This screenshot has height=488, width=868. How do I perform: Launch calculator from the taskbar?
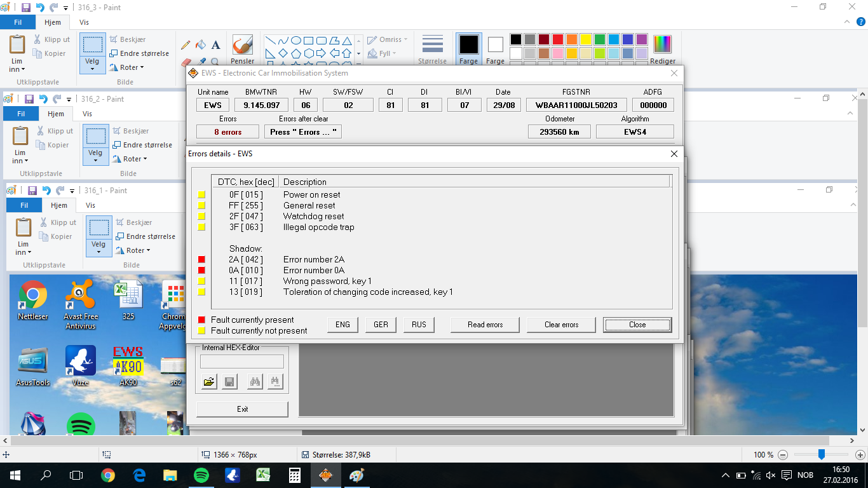(294, 475)
